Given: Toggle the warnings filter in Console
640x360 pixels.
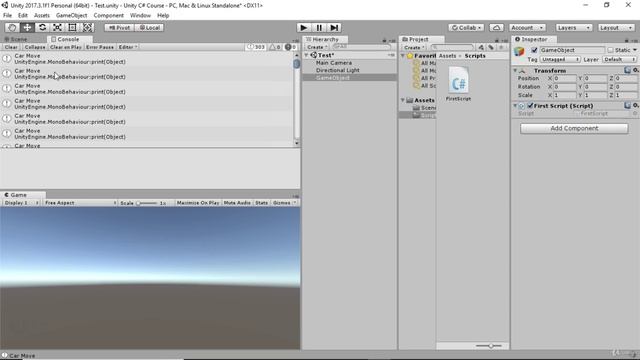Looking at the screenshot, I should click(275, 47).
